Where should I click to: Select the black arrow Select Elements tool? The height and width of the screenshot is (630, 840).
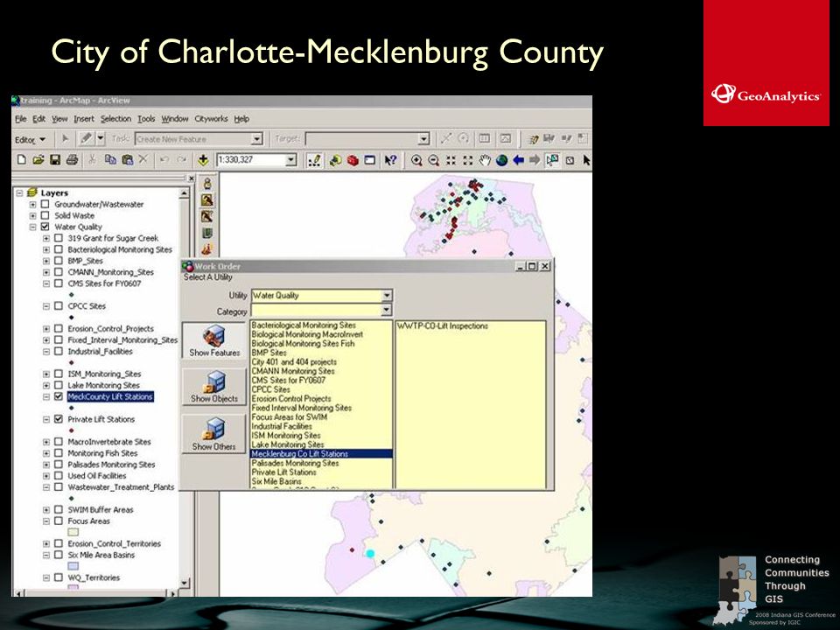586,159
